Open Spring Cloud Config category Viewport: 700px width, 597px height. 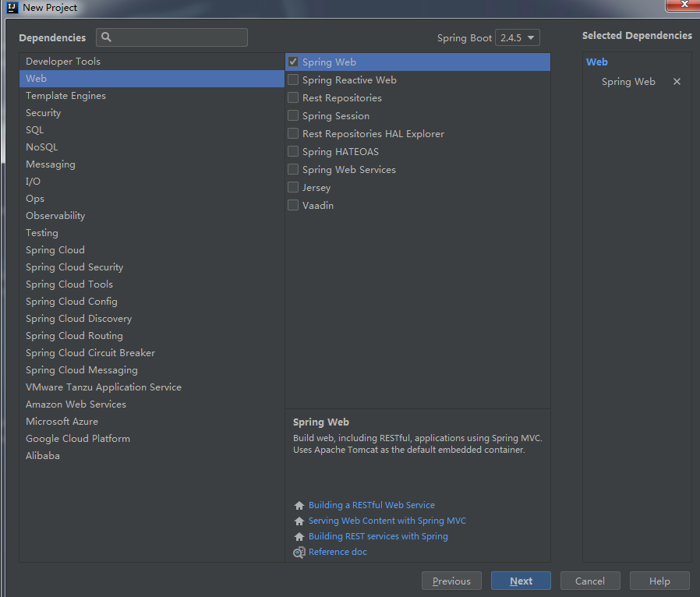(152, 301)
